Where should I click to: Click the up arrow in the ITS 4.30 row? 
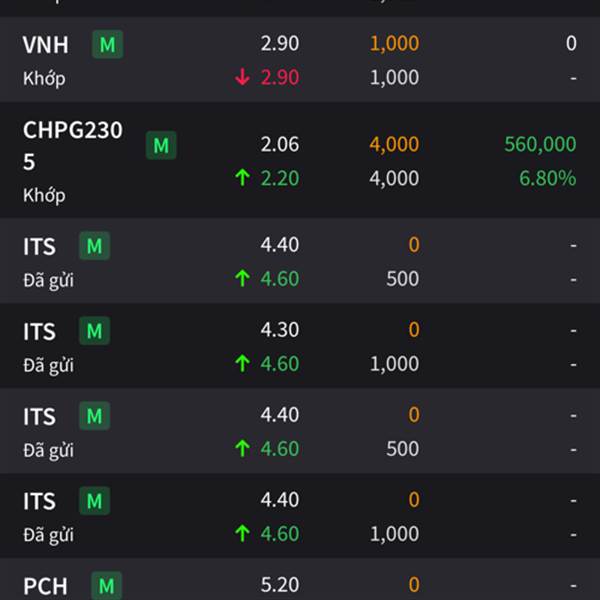pyautogui.click(x=242, y=364)
